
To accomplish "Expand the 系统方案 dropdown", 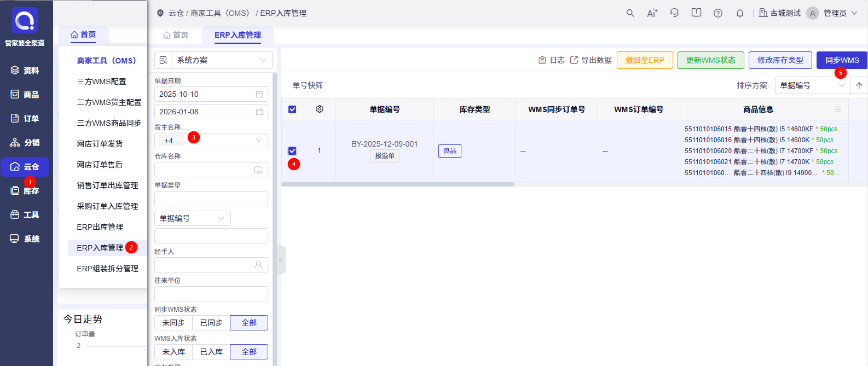I will click(222, 60).
